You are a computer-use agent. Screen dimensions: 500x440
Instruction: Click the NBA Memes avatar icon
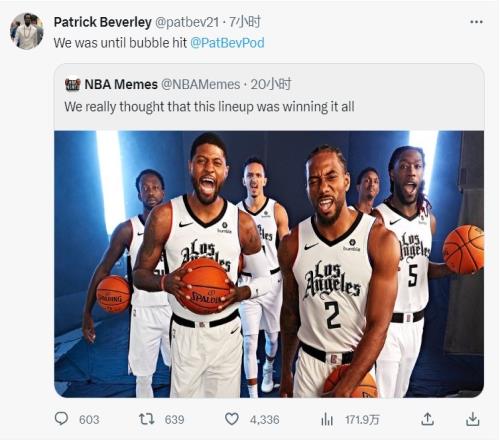[x=72, y=85]
